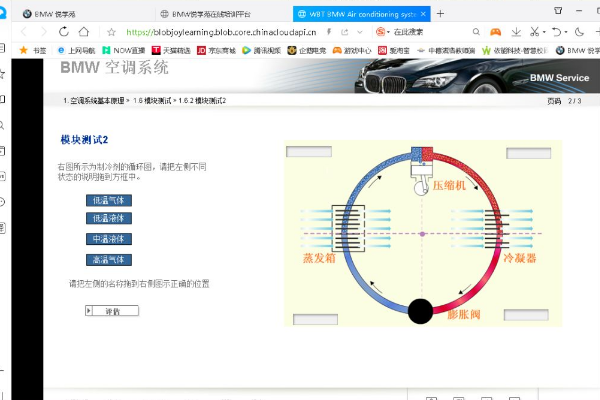Click the 压缩机 compressor graphic

click(x=422, y=171)
